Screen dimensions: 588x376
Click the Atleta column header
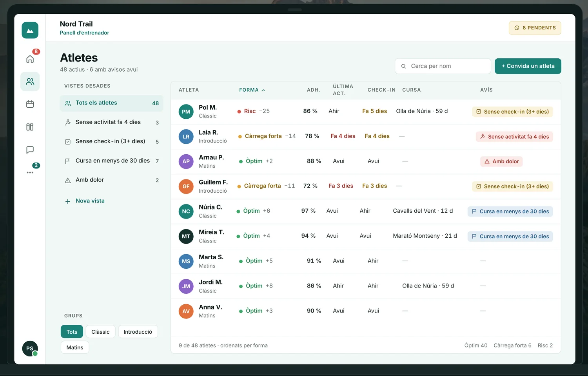tap(189, 90)
